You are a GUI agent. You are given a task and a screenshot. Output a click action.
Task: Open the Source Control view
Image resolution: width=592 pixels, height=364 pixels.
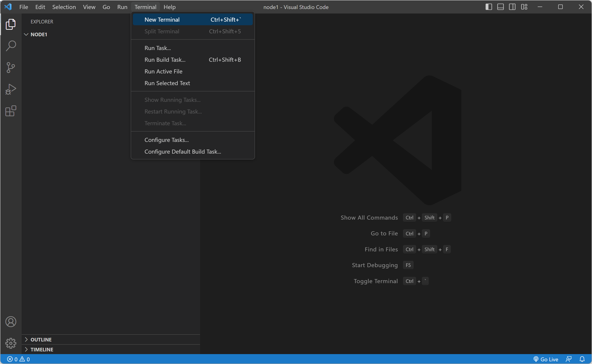[11, 67]
